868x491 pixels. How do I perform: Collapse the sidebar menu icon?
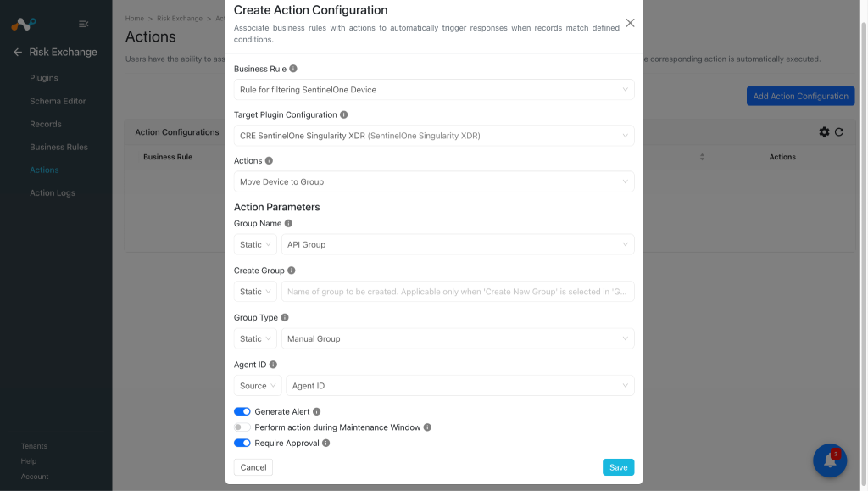click(x=84, y=24)
